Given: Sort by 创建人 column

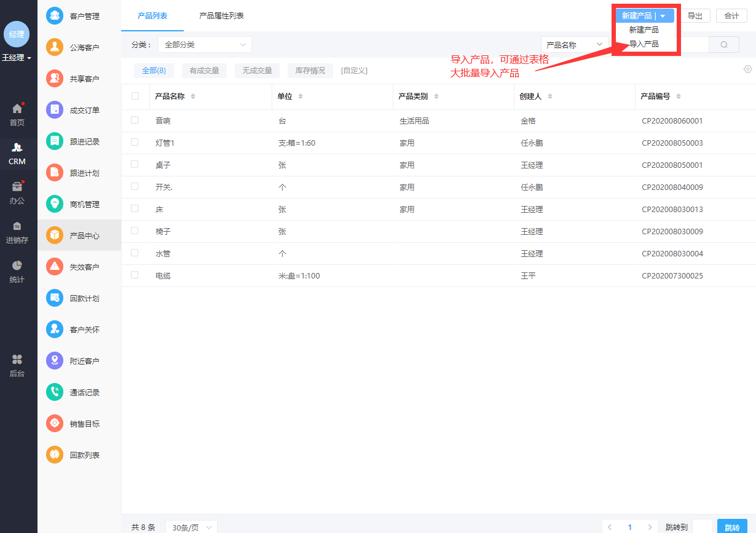Looking at the screenshot, I should (x=550, y=97).
